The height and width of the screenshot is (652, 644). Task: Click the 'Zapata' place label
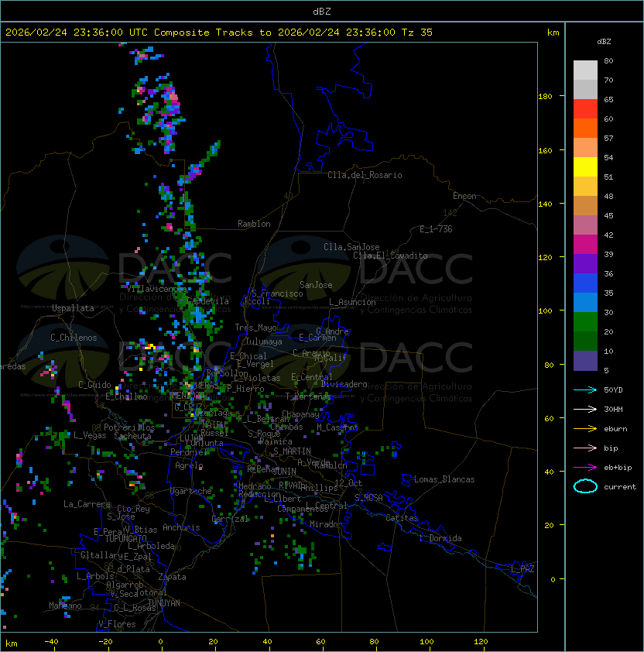click(172, 577)
